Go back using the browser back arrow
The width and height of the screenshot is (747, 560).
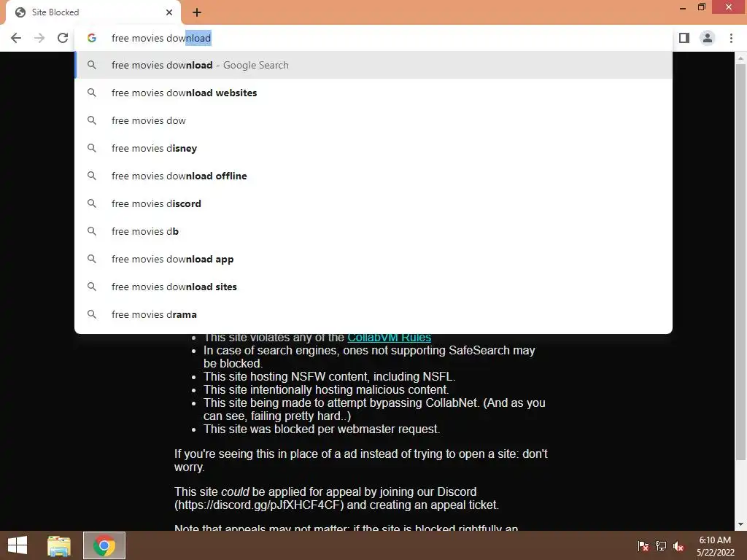[x=16, y=38]
